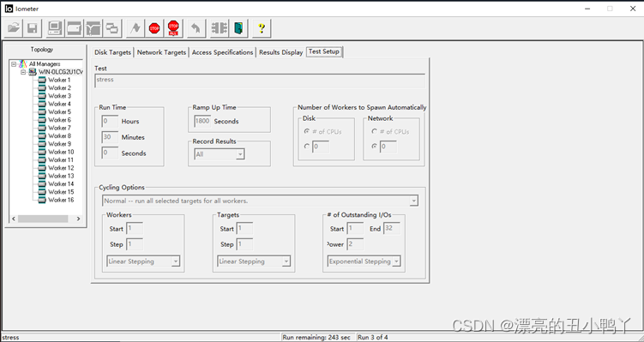The width and height of the screenshot is (644, 342).
Task: Stop current test icon
Action: [154, 28]
